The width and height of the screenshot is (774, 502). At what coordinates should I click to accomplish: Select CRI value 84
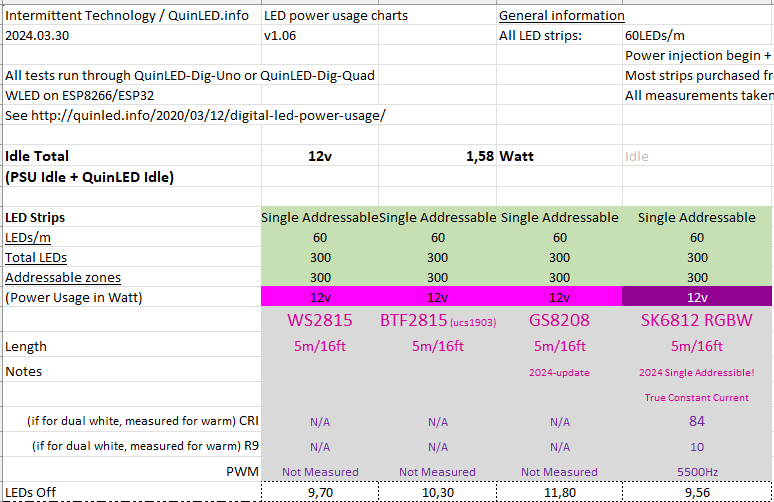pos(697,421)
